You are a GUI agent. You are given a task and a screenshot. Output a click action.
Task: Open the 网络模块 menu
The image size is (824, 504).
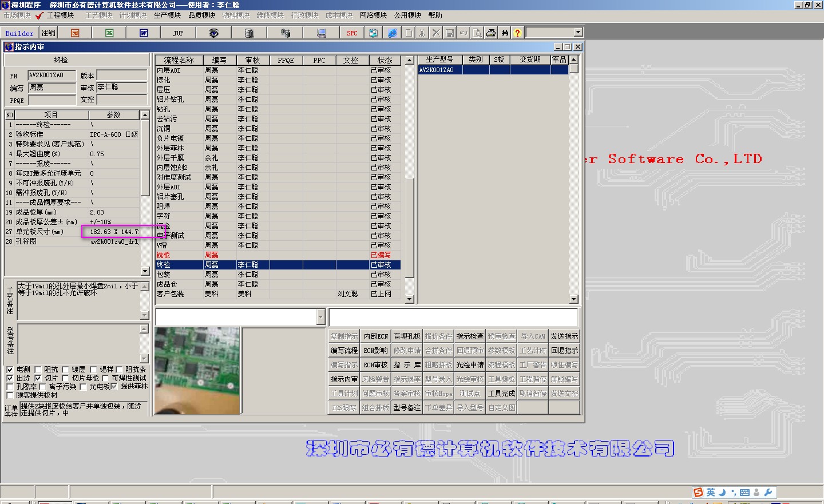pos(373,15)
